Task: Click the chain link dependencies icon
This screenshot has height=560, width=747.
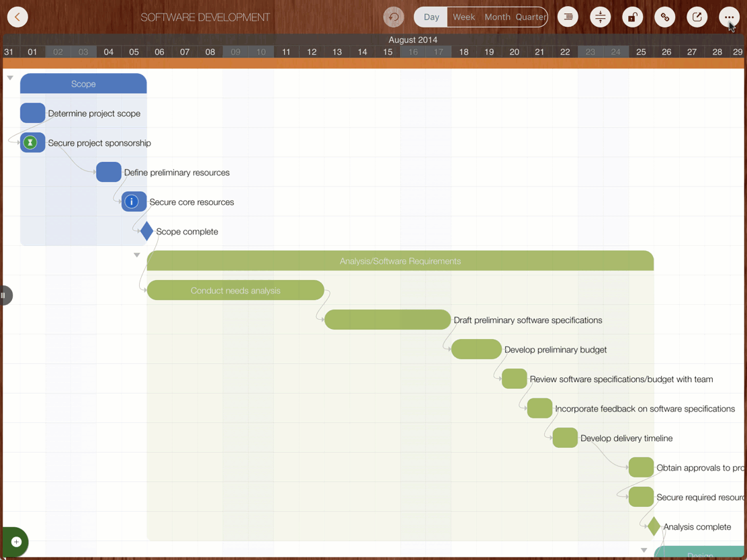Action: pos(665,17)
